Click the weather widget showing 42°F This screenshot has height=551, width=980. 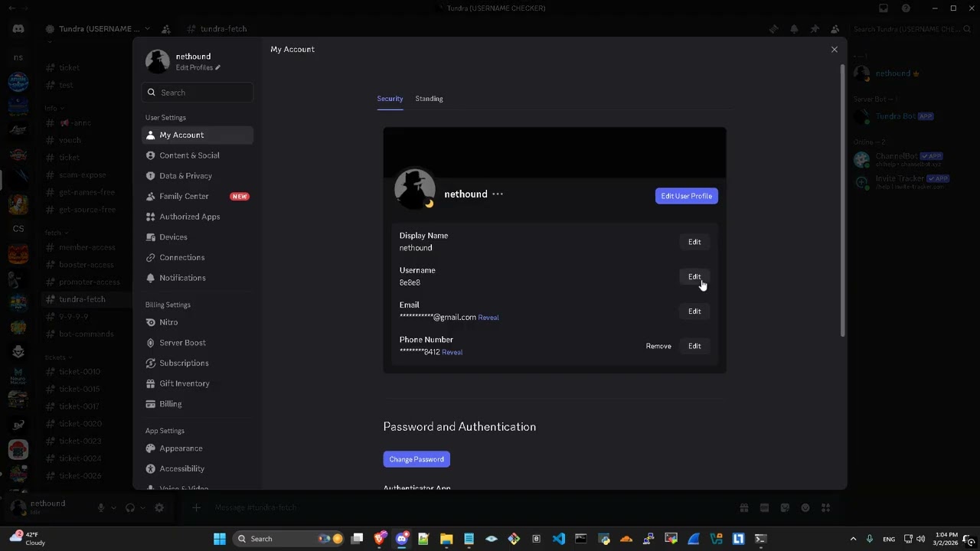pos(28,539)
